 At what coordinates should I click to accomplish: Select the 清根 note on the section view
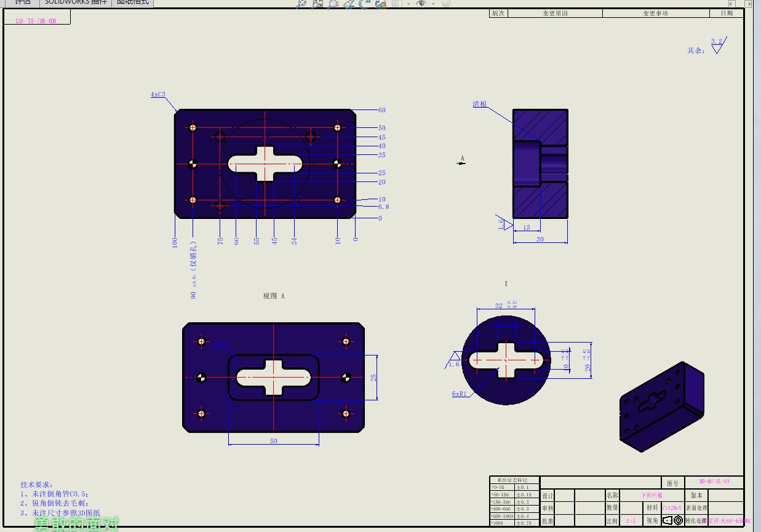480,105
